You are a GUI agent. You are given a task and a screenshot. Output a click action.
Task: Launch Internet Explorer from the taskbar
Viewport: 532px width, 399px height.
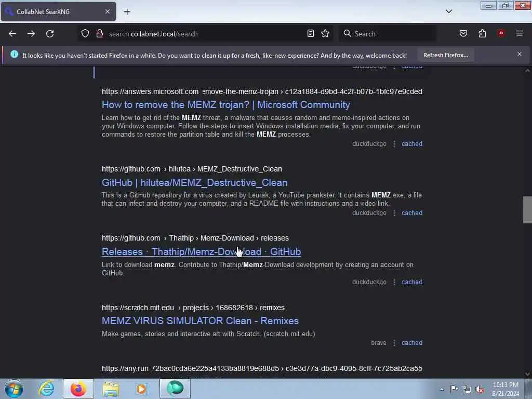(46, 389)
